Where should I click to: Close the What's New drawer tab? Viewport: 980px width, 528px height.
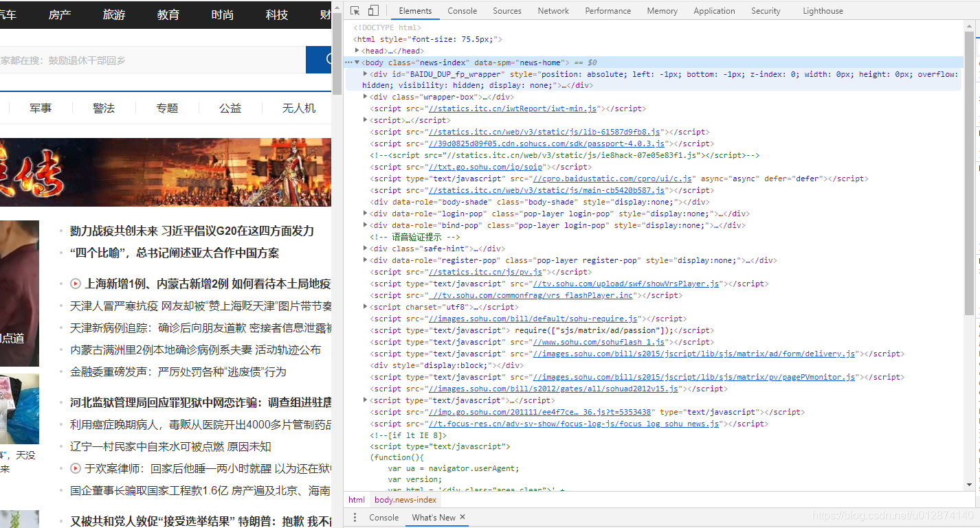click(463, 517)
